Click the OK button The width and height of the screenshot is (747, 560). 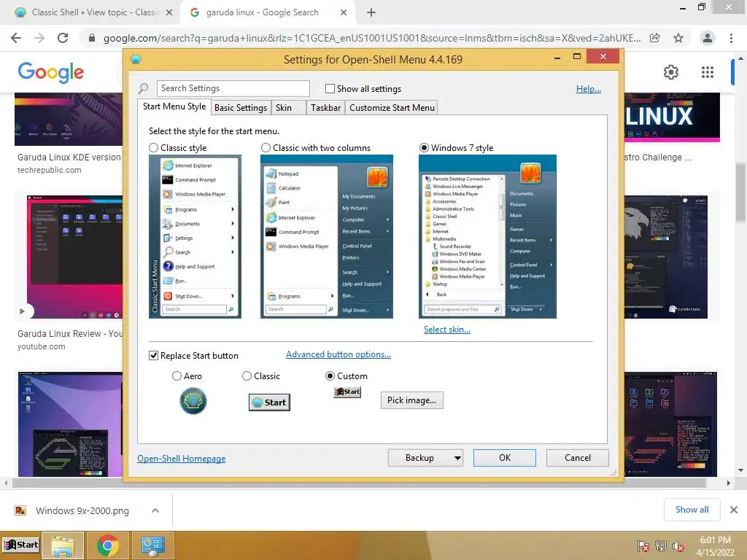pos(505,458)
